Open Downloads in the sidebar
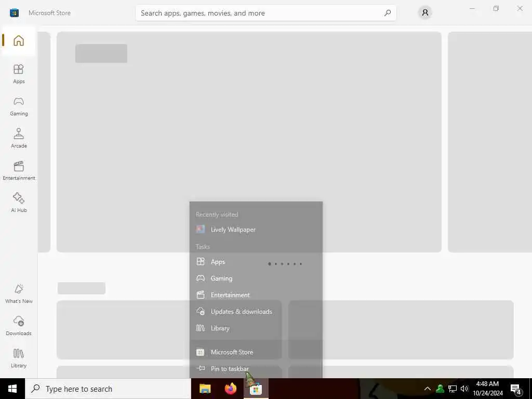Image resolution: width=532 pixels, height=399 pixels. tap(19, 326)
